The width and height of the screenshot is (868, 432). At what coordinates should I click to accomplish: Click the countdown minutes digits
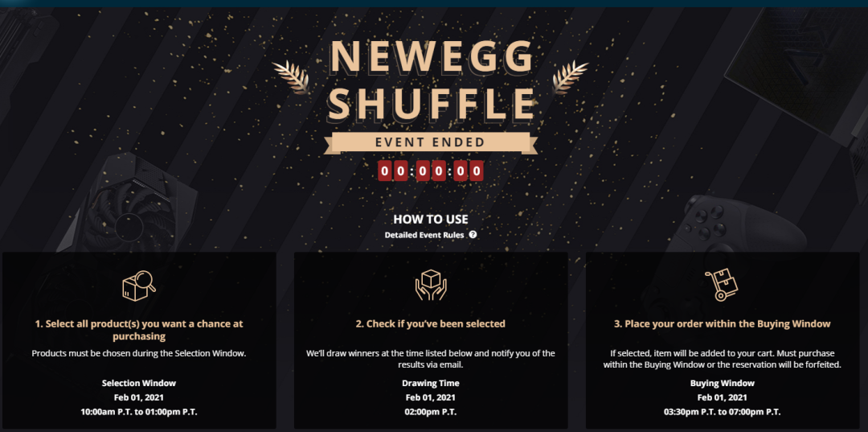tap(431, 171)
